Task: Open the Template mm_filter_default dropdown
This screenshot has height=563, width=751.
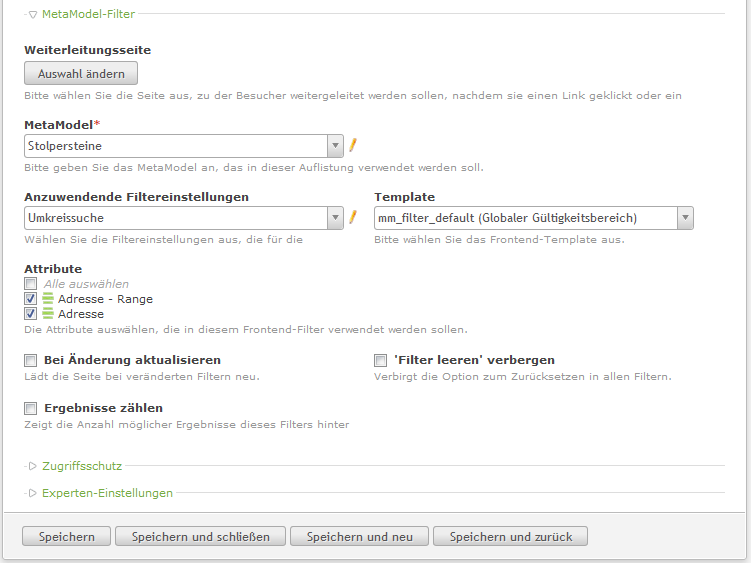Action: point(534,218)
